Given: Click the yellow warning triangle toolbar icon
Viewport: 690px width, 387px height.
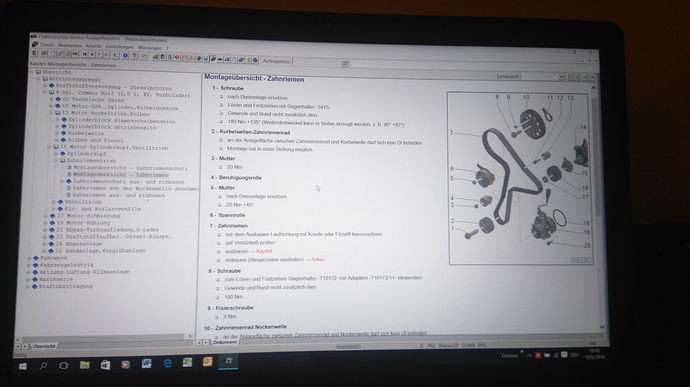Looking at the screenshot, I should pyautogui.click(x=191, y=58).
